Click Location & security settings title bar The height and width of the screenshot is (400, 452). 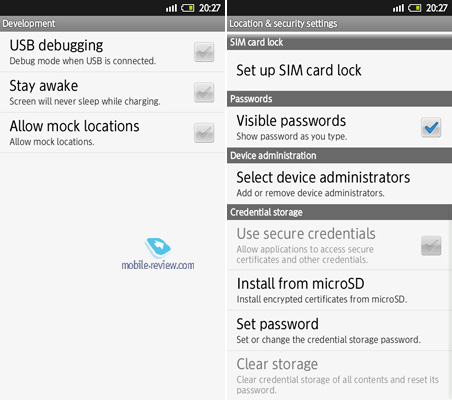point(339,24)
